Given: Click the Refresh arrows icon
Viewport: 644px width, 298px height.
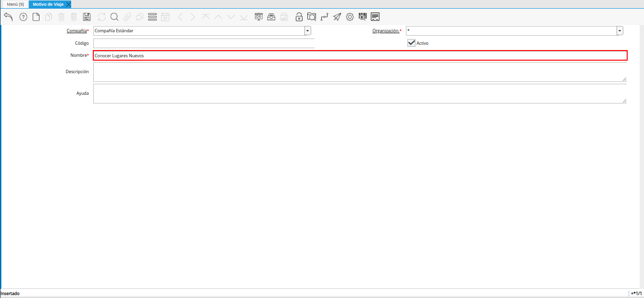Looking at the screenshot, I should coord(101,17).
